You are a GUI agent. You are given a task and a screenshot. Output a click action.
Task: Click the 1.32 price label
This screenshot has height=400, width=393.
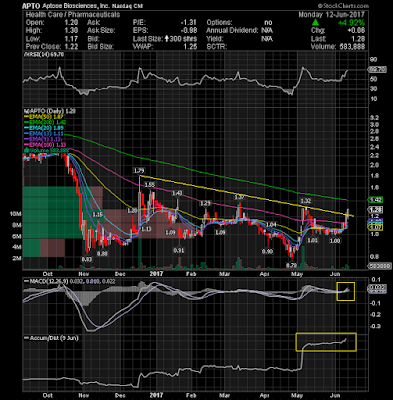(x=305, y=201)
